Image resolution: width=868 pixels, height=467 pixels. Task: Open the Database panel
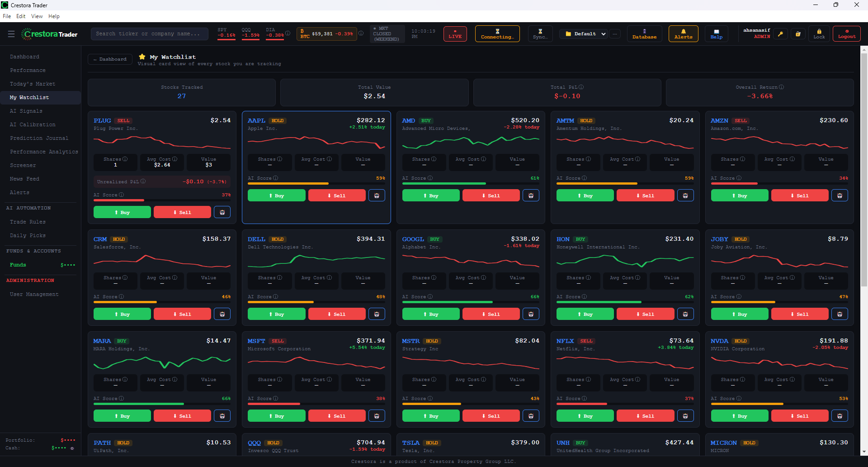(x=644, y=34)
